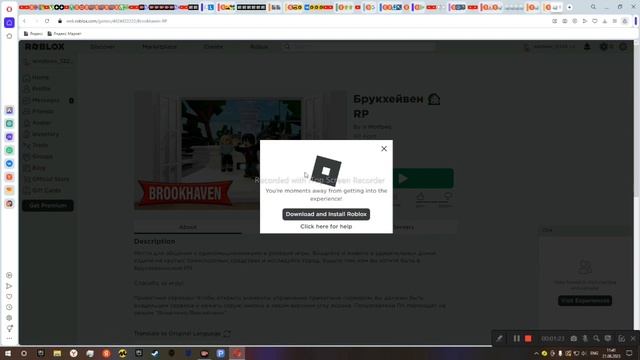The height and width of the screenshot is (360, 640).
Task: Click the Opera sidebar three-dots more button
Action: 9,338
